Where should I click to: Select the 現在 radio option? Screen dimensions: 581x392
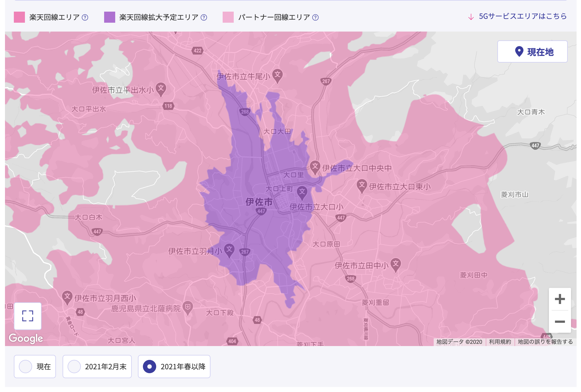click(35, 367)
